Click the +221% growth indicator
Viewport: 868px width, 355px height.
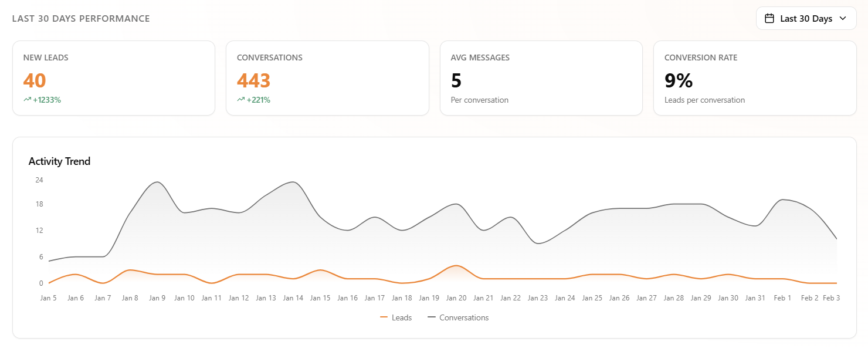[x=257, y=100]
